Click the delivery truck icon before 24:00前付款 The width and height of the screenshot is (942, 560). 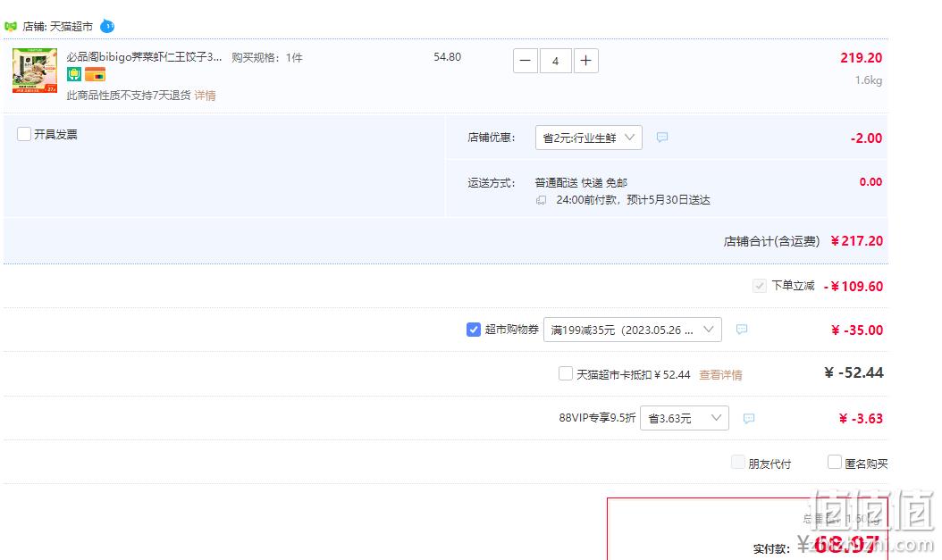tap(542, 200)
